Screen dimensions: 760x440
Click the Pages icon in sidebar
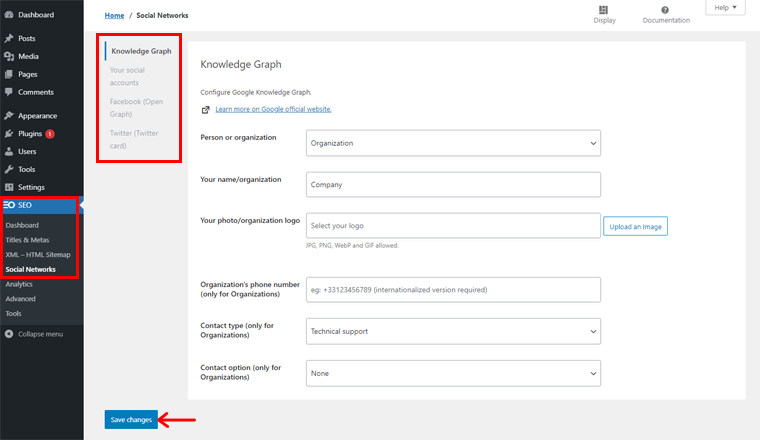pyautogui.click(x=9, y=74)
